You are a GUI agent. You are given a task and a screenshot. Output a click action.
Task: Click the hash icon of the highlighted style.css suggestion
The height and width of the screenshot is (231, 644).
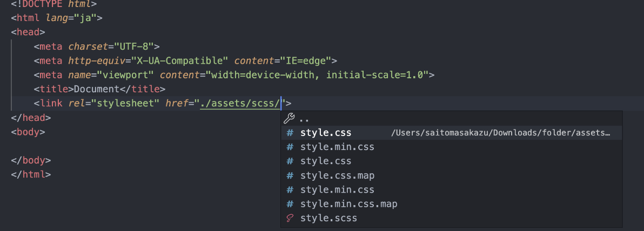290,133
